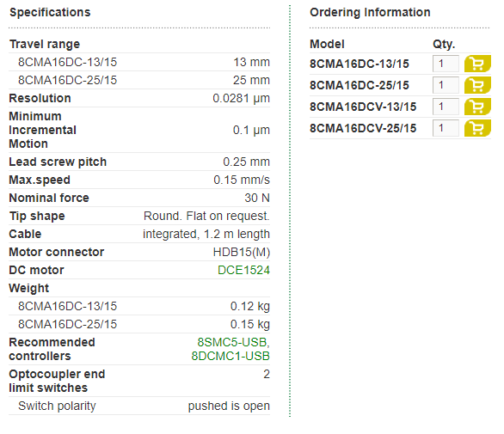Open the 8DCMC1-USB controller link

click(230, 357)
